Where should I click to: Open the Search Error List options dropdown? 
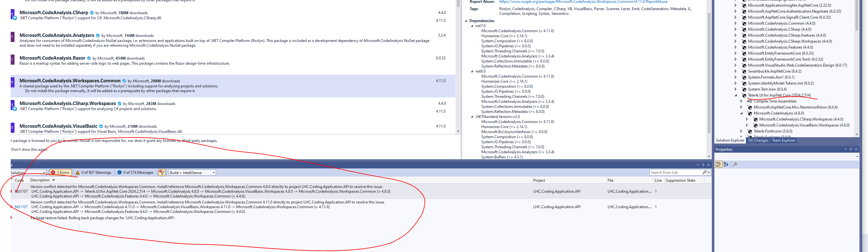(x=709, y=173)
